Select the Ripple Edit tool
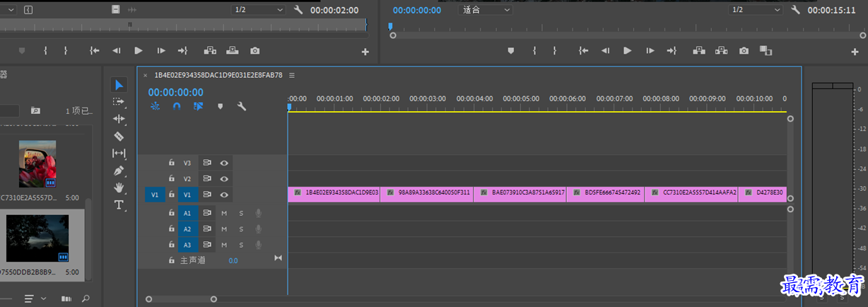 (119, 119)
